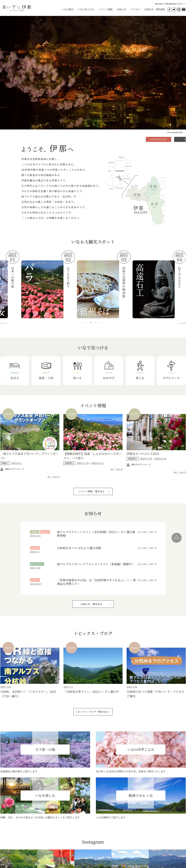Open 動画でみる いな banner
This screenshot has height=868, width=186.
(141, 795)
